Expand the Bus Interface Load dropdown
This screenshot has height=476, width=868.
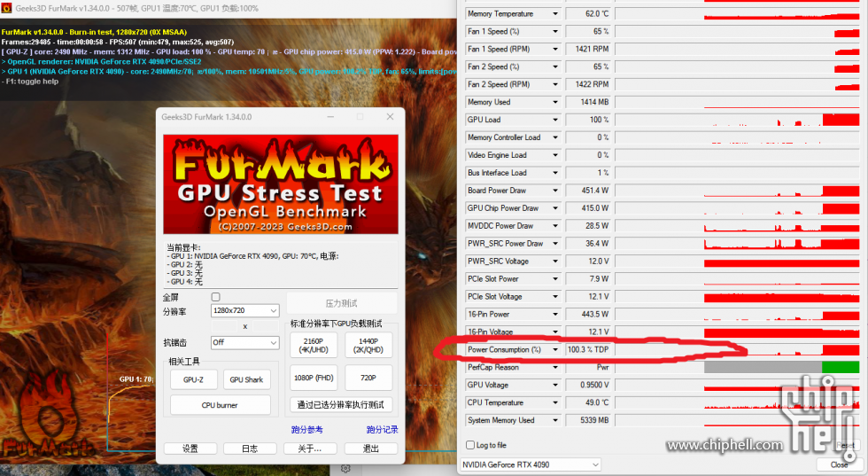(555, 173)
